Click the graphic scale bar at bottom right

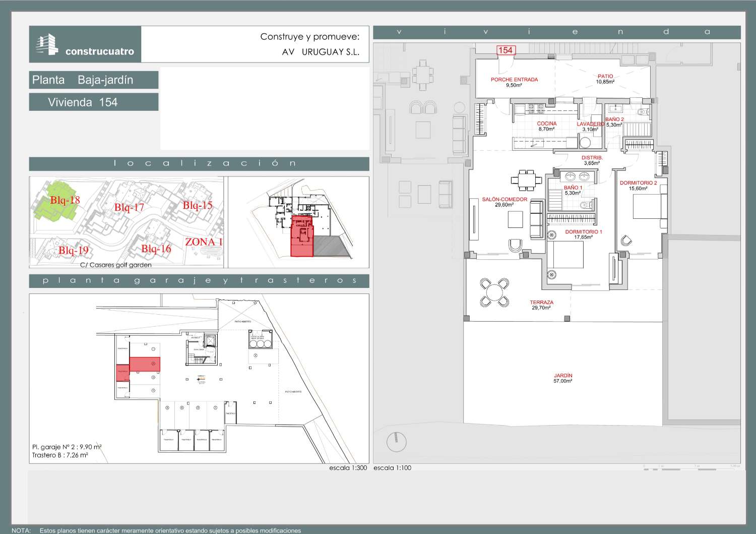[691, 468]
